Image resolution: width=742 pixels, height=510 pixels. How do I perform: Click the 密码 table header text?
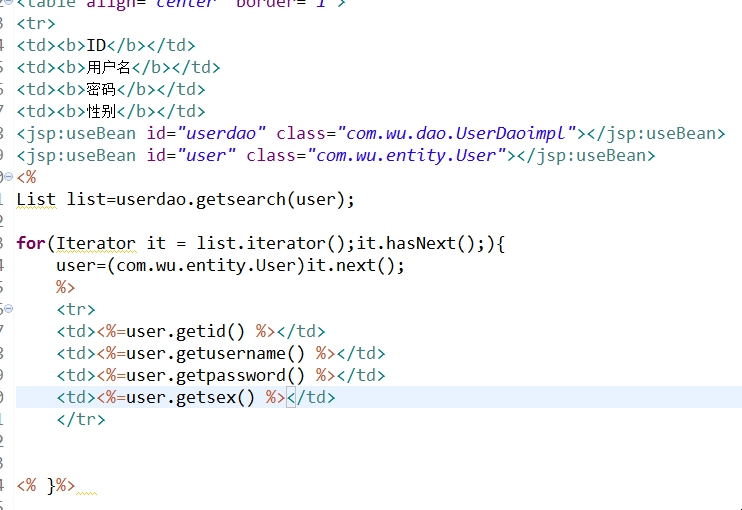[x=102, y=89]
